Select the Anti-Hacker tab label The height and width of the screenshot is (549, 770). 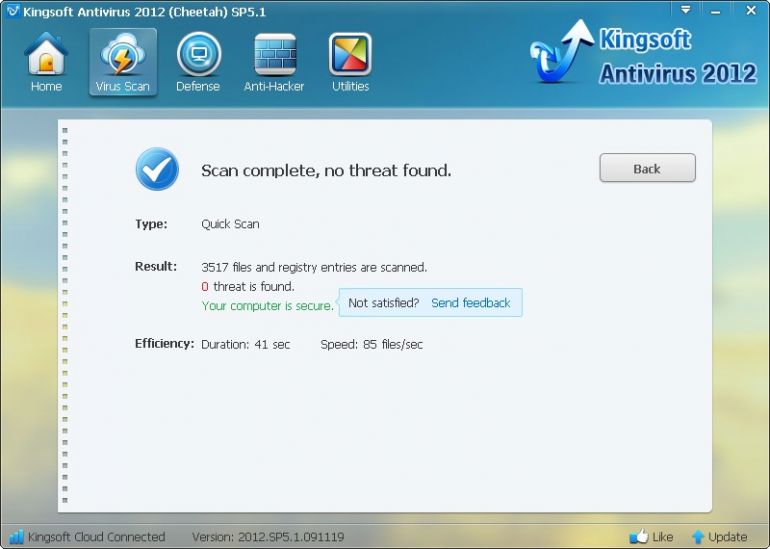point(274,87)
